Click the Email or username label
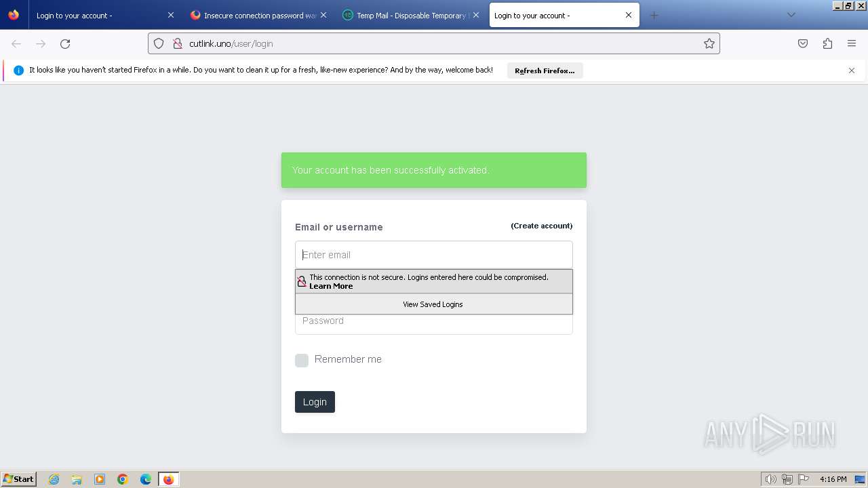The image size is (868, 488). [339, 227]
